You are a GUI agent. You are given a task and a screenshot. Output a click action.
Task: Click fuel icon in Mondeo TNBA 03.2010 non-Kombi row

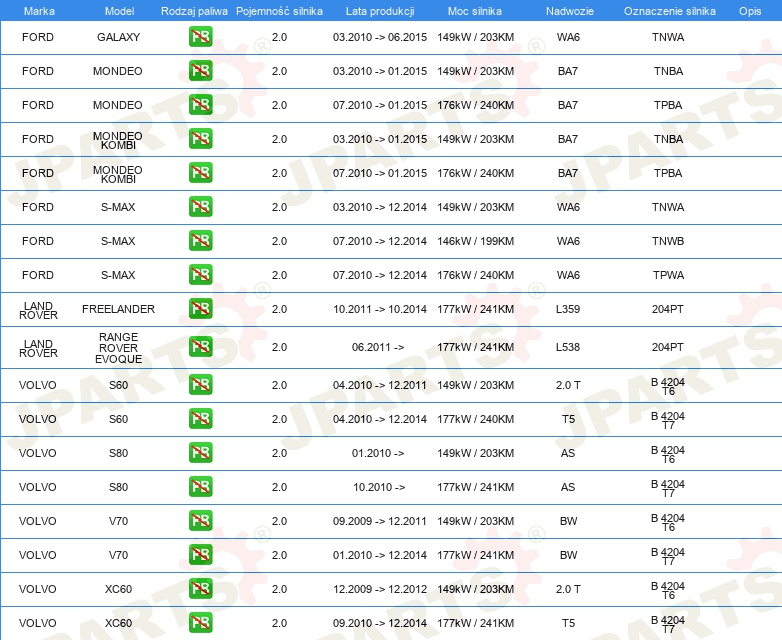tap(200, 71)
